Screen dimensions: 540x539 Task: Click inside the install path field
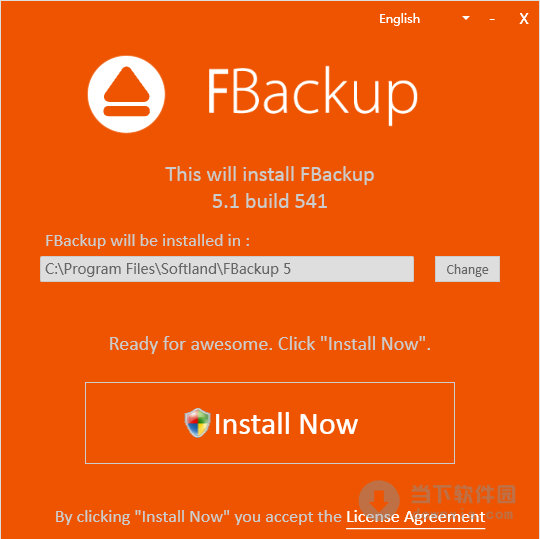click(227, 269)
